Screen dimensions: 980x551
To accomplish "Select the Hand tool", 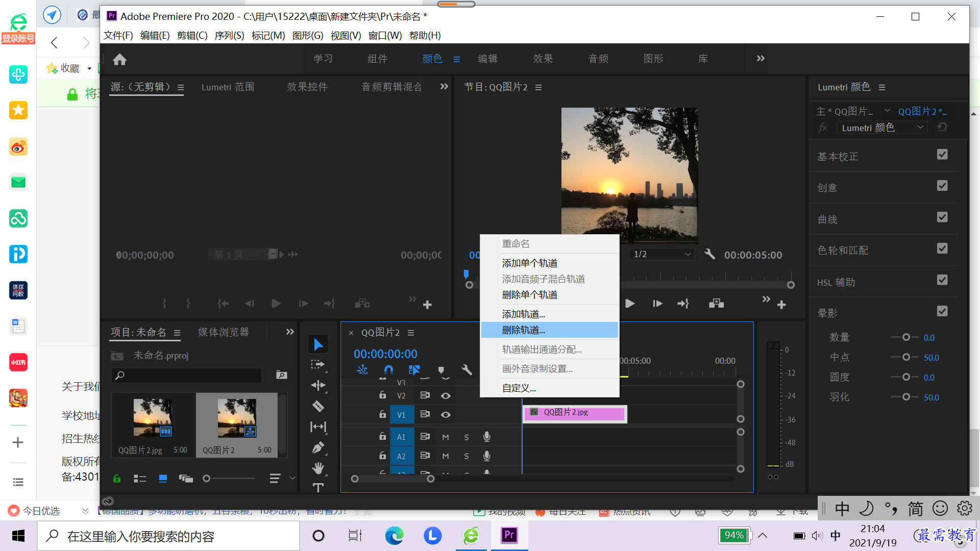I will (318, 468).
